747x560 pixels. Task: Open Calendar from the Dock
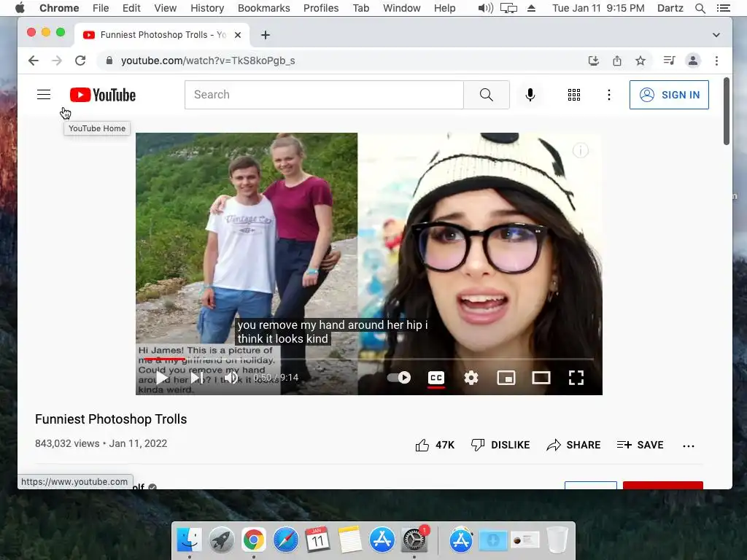(x=318, y=540)
